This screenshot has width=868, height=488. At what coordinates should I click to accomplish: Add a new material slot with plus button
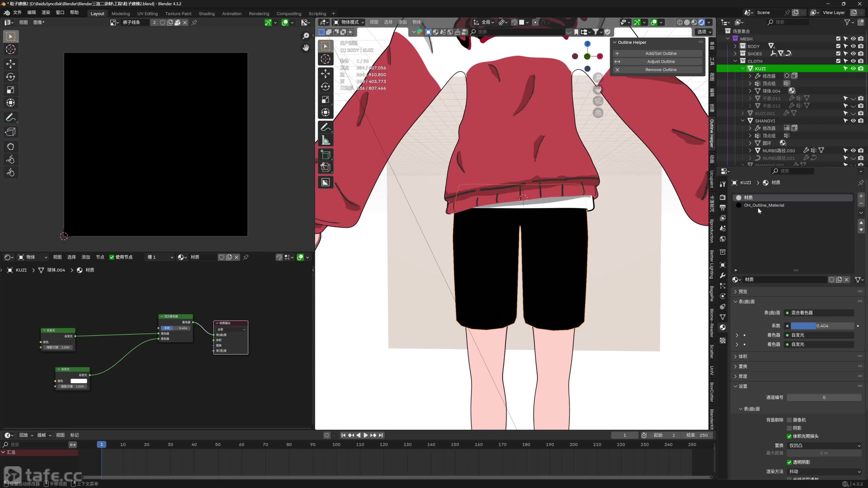tap(861, 196)
